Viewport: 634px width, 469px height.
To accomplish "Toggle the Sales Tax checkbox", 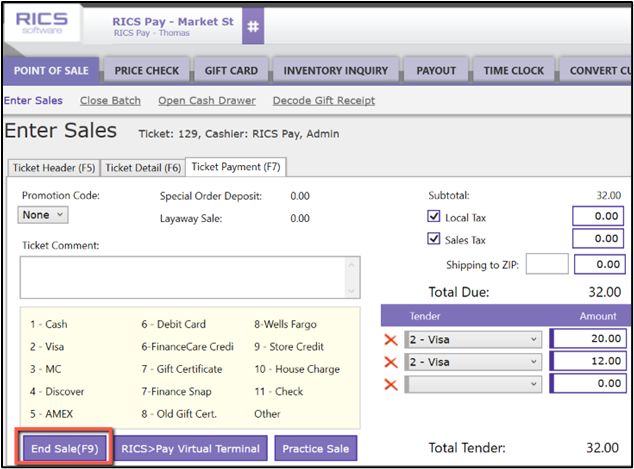I will [433, 239].
